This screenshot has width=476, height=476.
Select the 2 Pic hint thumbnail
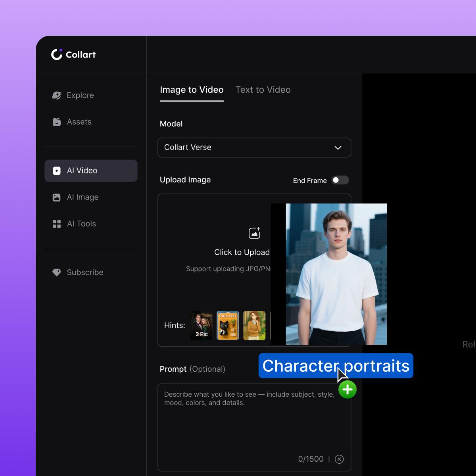click(x=201, y=325)
